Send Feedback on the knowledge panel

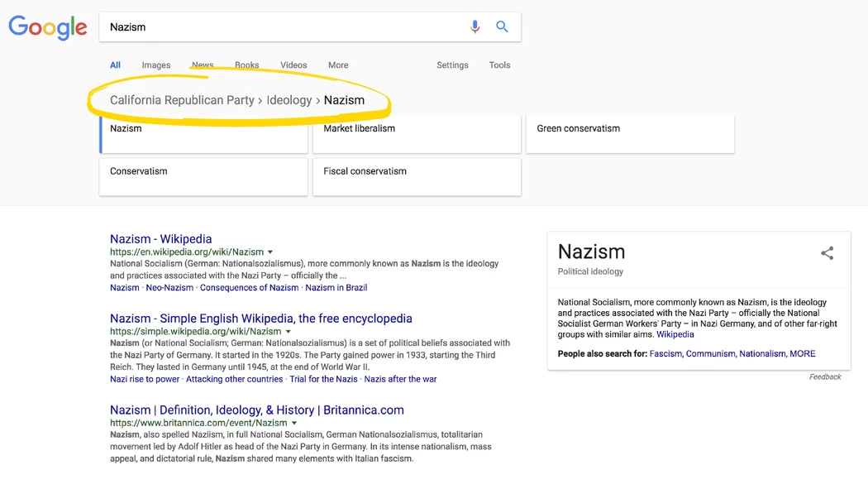click(825, 376)
